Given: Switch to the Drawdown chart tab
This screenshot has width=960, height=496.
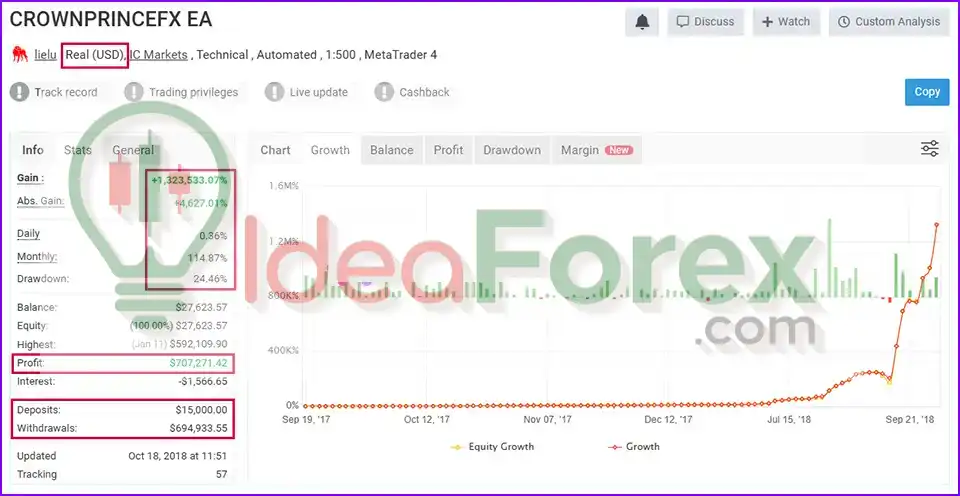Looking at the screenshot, I should click(512, 150).
